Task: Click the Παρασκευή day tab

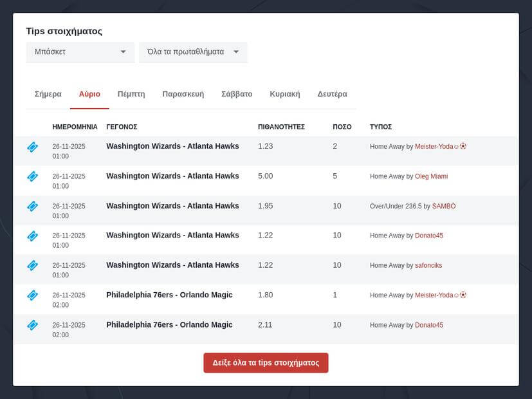Action: (x=183, y=94)
